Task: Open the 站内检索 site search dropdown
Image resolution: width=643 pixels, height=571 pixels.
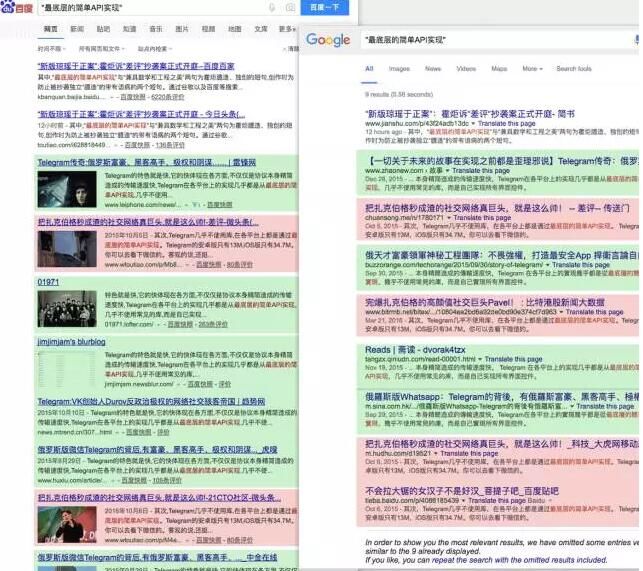Action: [155, 49]
